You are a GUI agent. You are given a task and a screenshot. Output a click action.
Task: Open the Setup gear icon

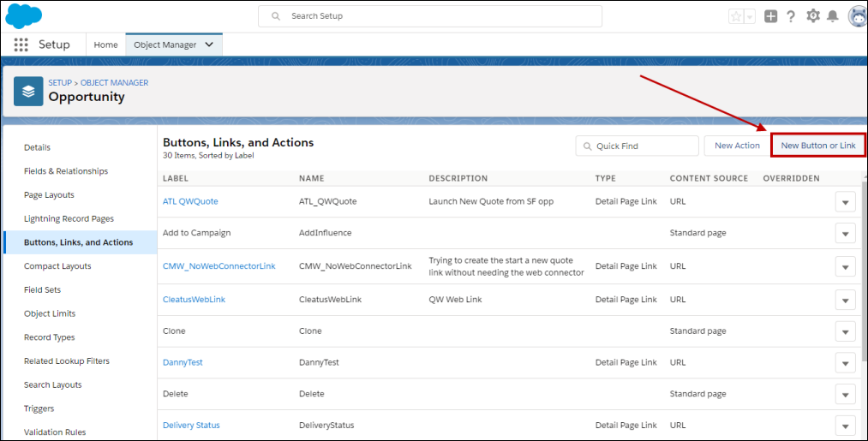point(812,16)
